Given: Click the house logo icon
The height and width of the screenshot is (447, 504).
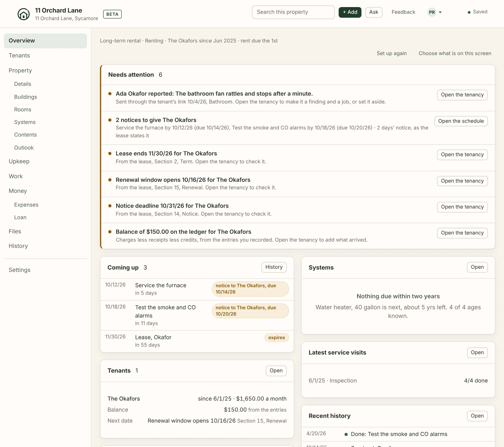Looking at the screenshot, I should coord(24,14).
